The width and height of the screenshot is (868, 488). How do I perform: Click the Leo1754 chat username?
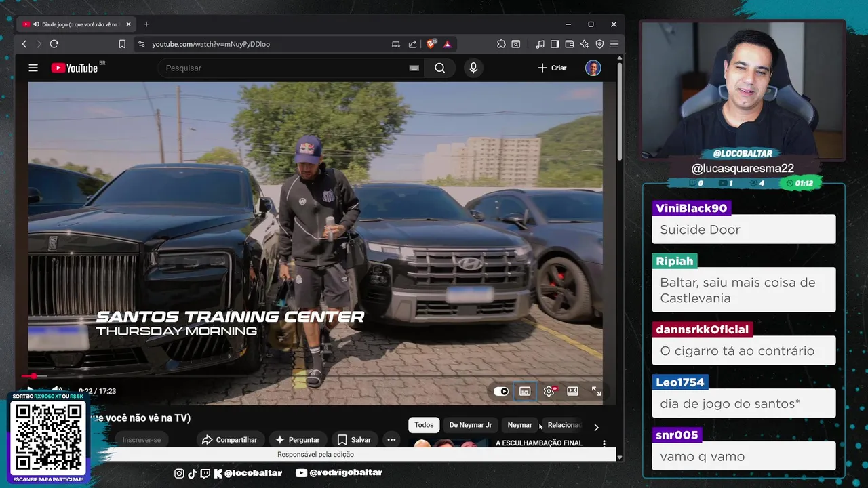(x=680, y=382)
